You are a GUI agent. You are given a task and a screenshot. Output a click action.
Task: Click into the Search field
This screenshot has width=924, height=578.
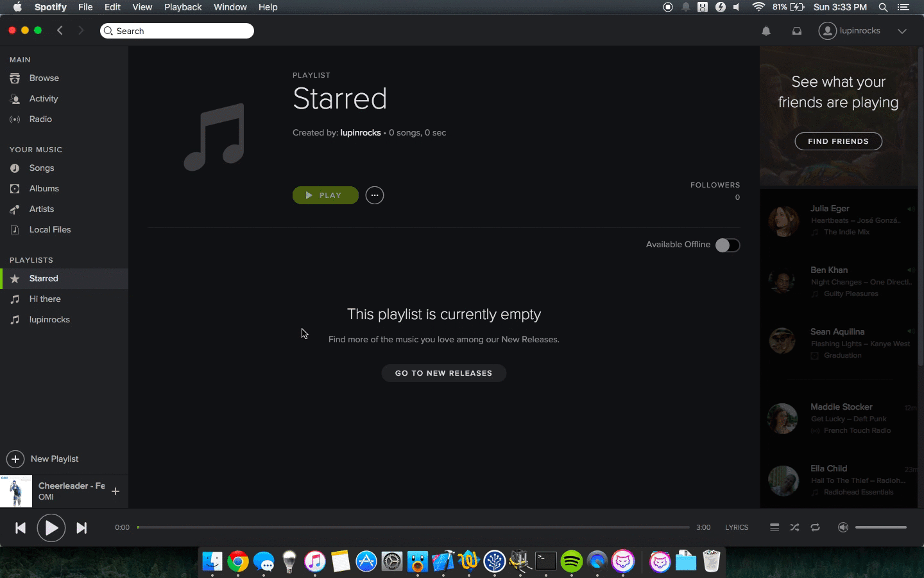tap(177, 31)
